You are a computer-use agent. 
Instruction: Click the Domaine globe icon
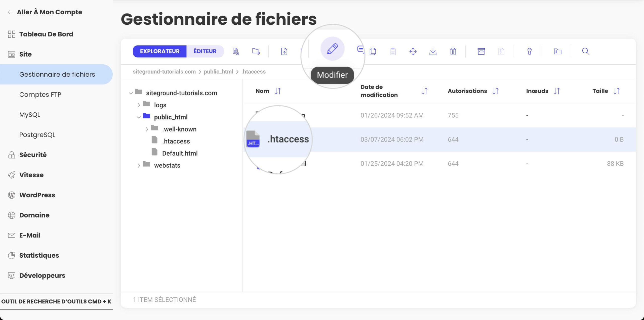click(x=12, y=215)
